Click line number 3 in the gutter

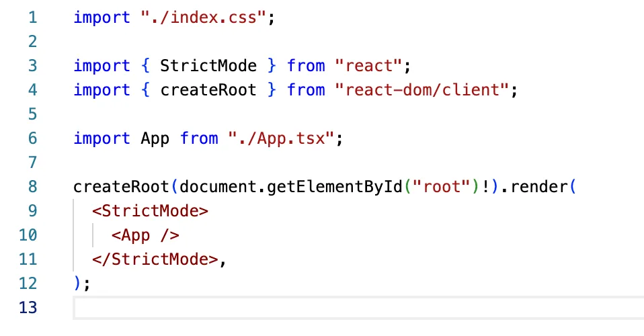[33, 66]
